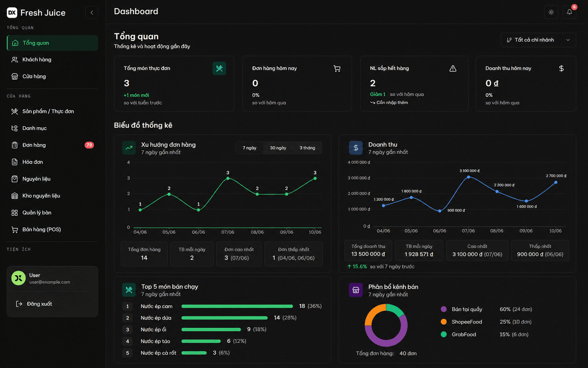Screen dimensions: 588x368
Task: Open Cửa hàng in the sidebar
Action: click(x=52, y=76)
